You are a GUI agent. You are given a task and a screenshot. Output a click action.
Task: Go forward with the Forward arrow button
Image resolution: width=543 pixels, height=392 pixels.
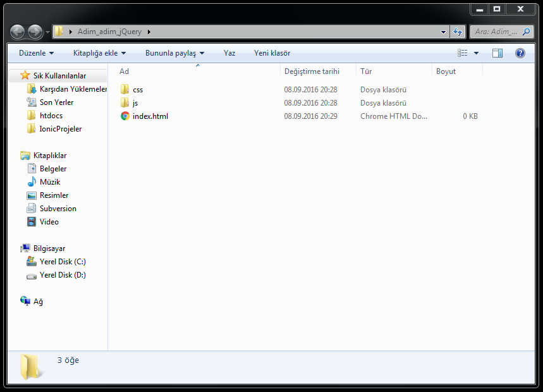[x=35, y=32]
